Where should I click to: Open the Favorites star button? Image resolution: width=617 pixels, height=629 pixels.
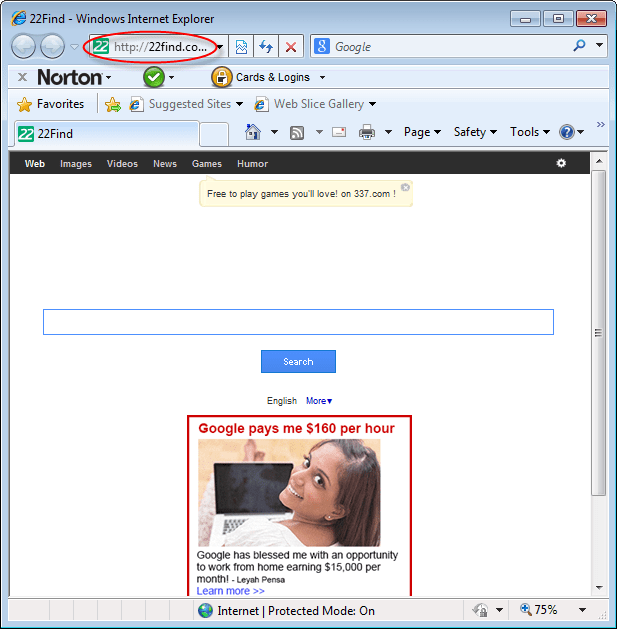51,104
